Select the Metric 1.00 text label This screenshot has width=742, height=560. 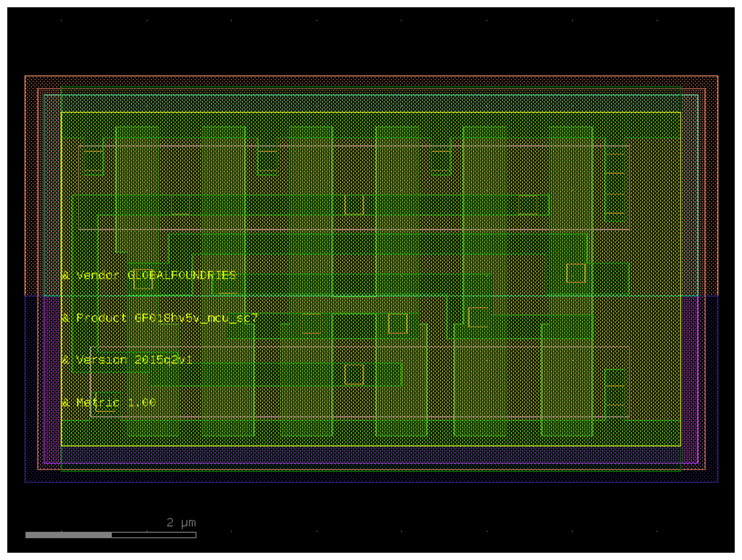tap(109, 402)
